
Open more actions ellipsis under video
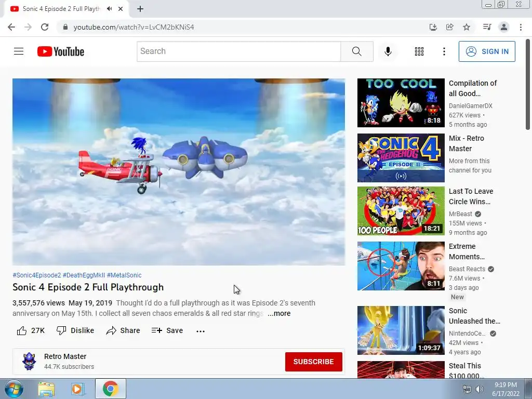(x=201, y=331)
